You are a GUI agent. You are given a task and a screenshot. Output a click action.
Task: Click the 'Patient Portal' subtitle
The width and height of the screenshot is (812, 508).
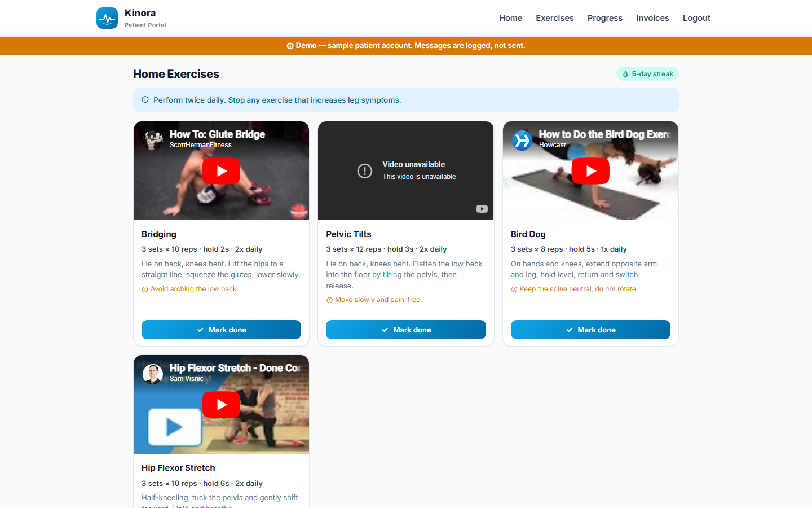point(145,25)
